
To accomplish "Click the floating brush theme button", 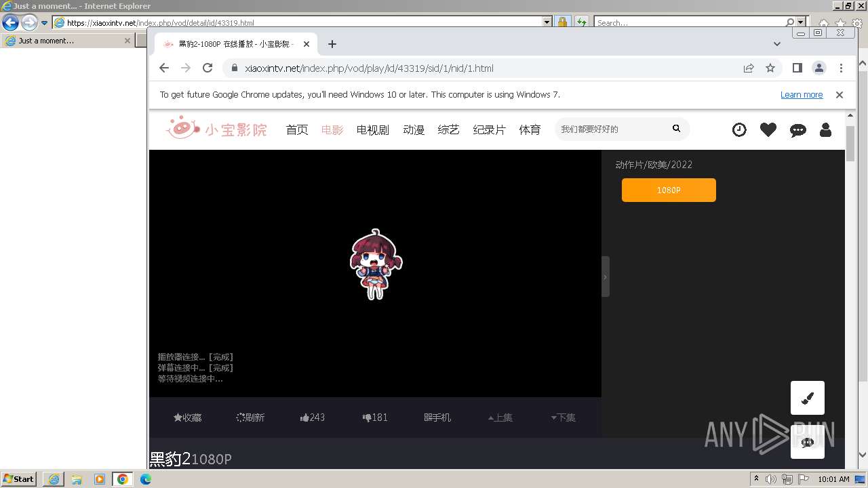I will [x=808, y=398].
